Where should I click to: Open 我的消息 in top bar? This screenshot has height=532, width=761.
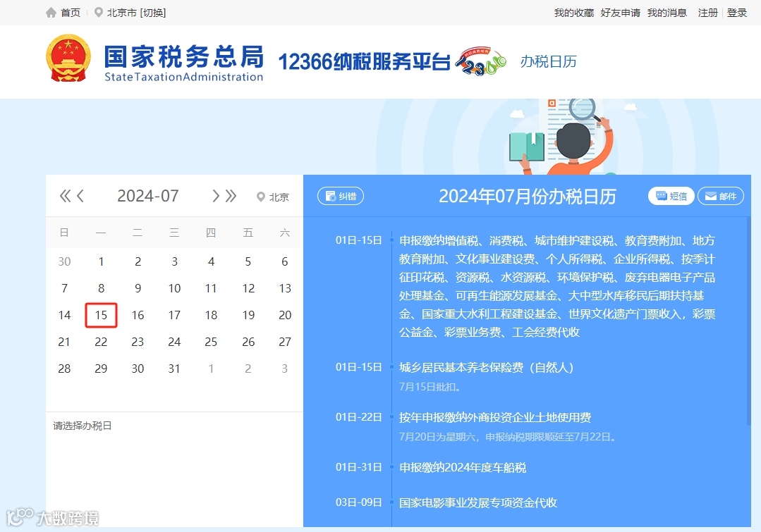point(667,13)
